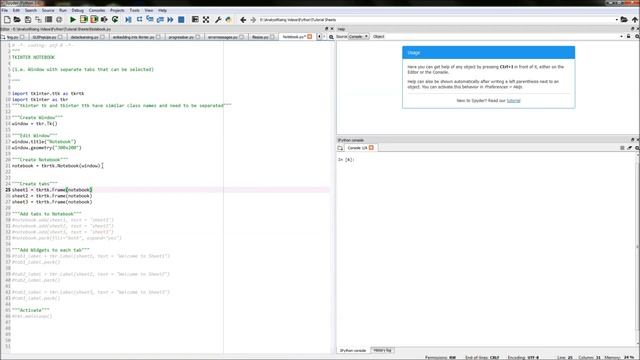Open the PYTHONPATH manager icon
Viewport: 640px width, 360px height.
tap(228, 20)
